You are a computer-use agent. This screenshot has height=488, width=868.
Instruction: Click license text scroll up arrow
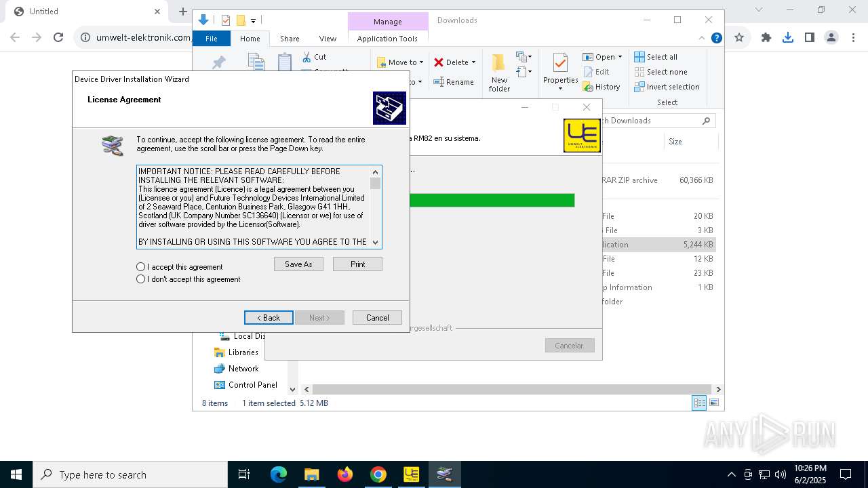click(x=376, y=171)
